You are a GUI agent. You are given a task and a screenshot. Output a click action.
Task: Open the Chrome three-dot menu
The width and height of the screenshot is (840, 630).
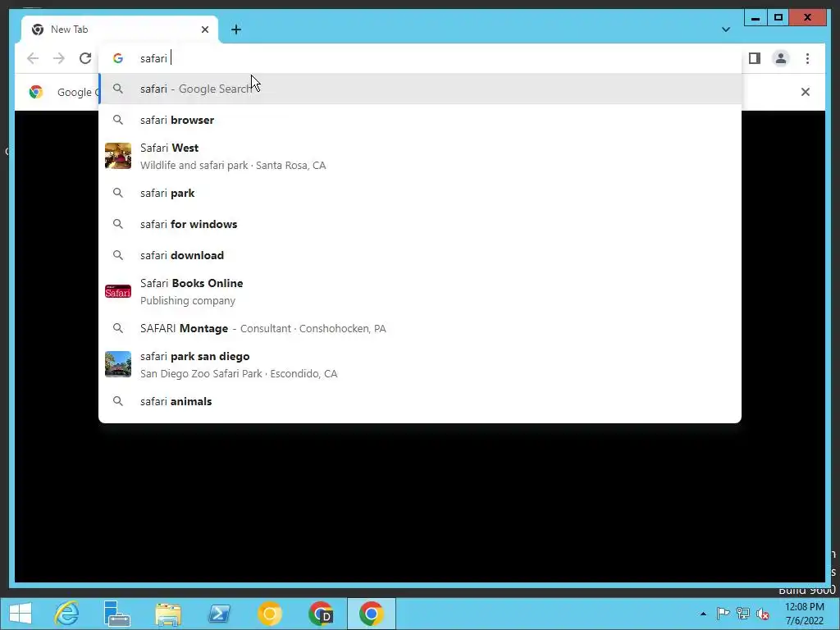click(x=807, y=58)
